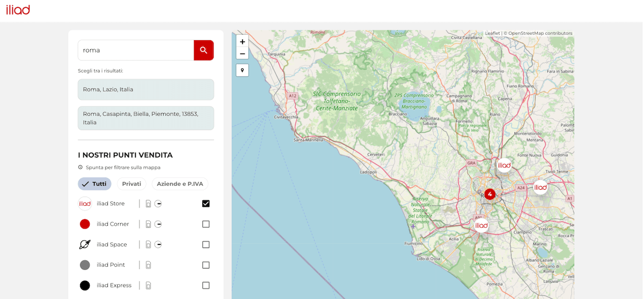Click the 'iliad Store' label text

pyautogui.click(x=111, y=204)
